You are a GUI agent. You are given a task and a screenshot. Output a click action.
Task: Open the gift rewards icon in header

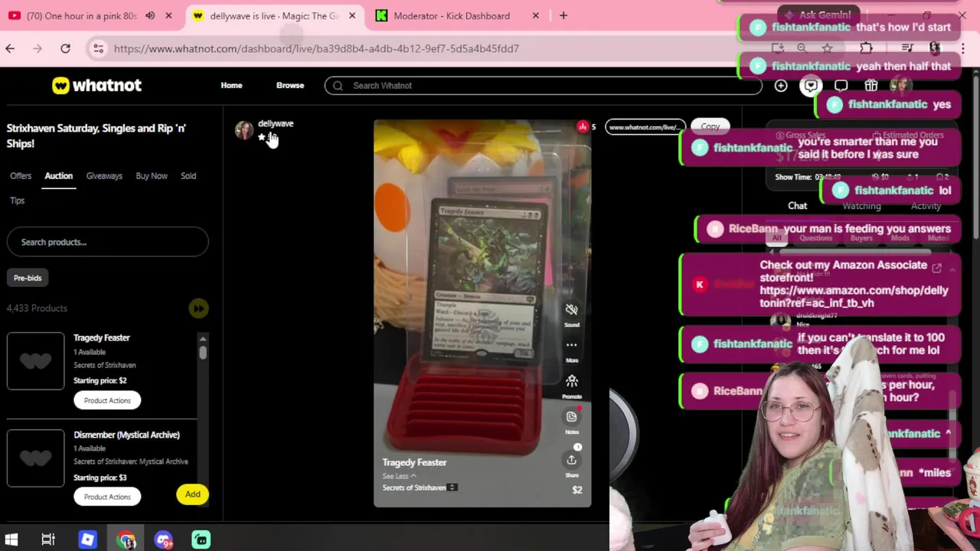[871, 86]
